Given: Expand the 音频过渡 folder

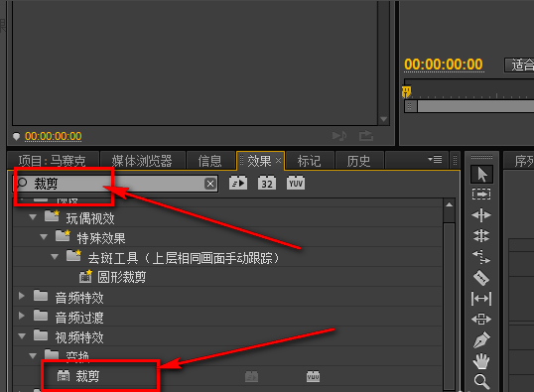Looking at the screenshot, I should [x=22, y=316].
